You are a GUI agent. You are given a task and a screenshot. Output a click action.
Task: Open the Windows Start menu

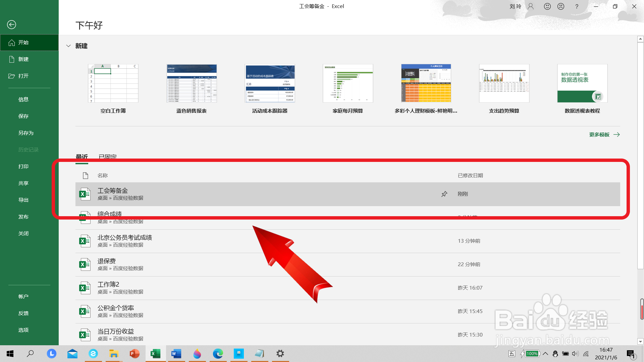[x=10, y=354]
